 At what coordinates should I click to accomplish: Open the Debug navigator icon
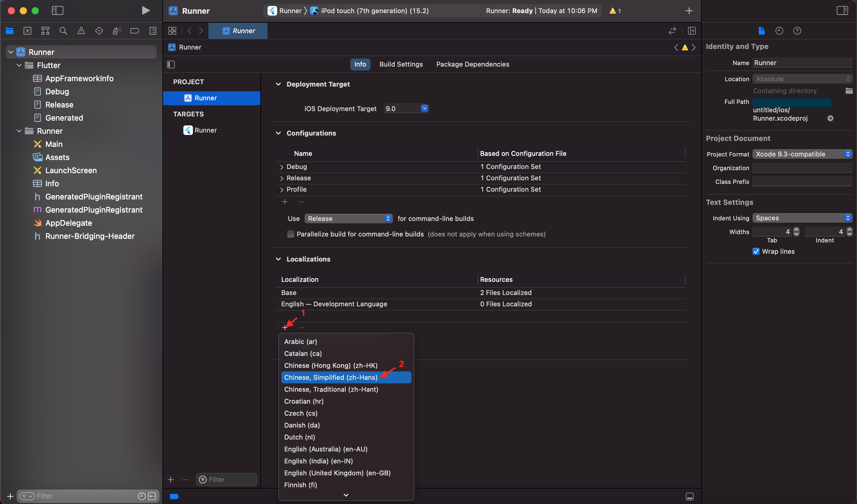117,31
